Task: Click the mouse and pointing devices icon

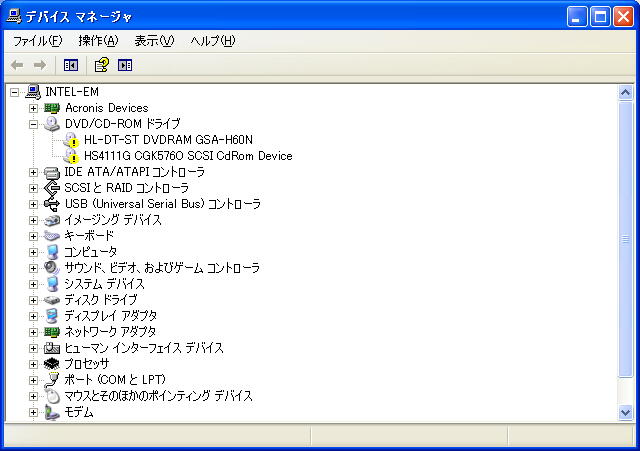Action: pos(52,396)
